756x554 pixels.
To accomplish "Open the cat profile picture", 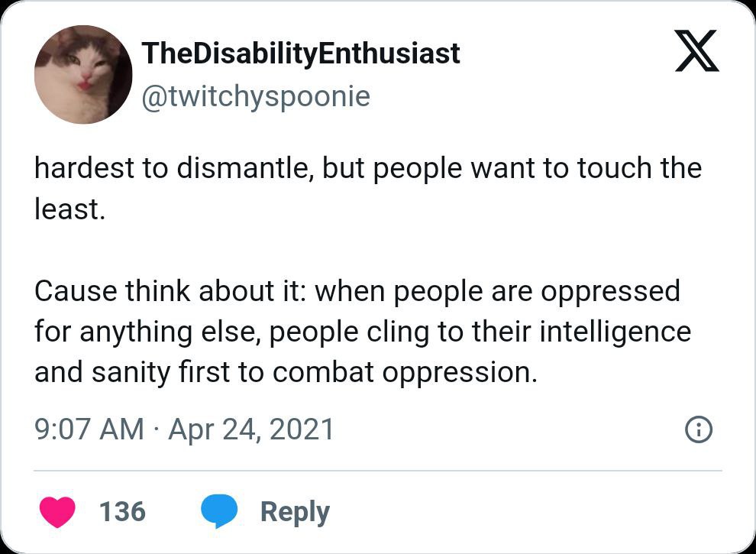I will [83, 75].
